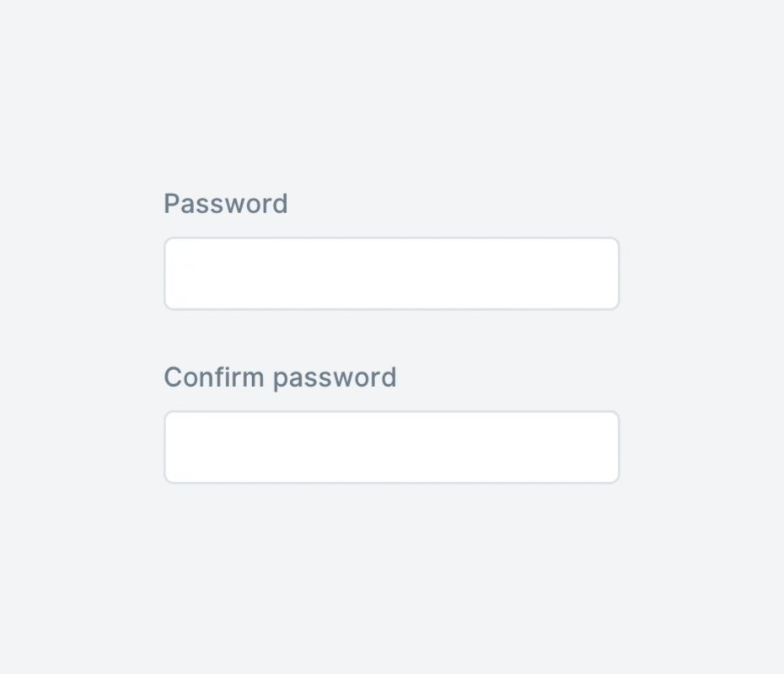Focus the second password text box
Viewport: 784px width, 674px height.
(x=391, y=447)
